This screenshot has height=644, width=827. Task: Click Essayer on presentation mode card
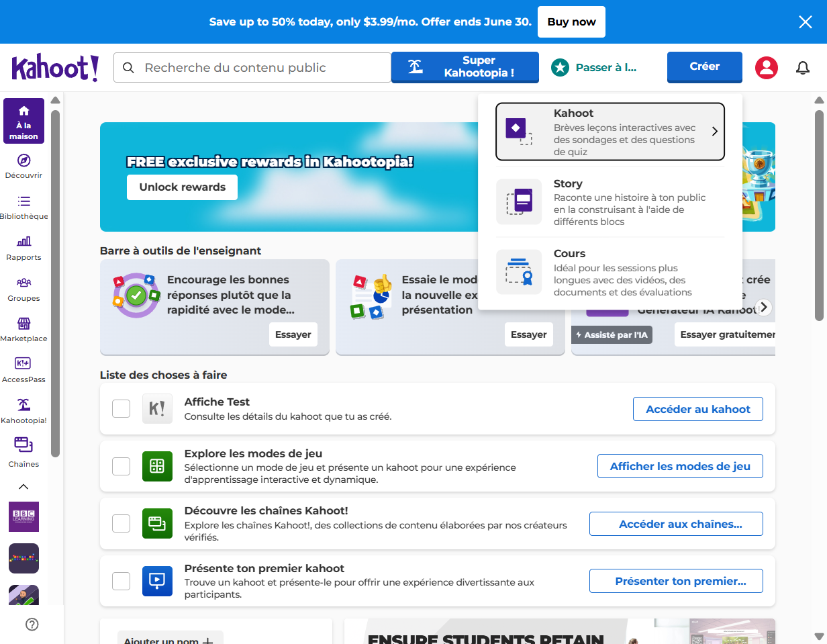529,334
